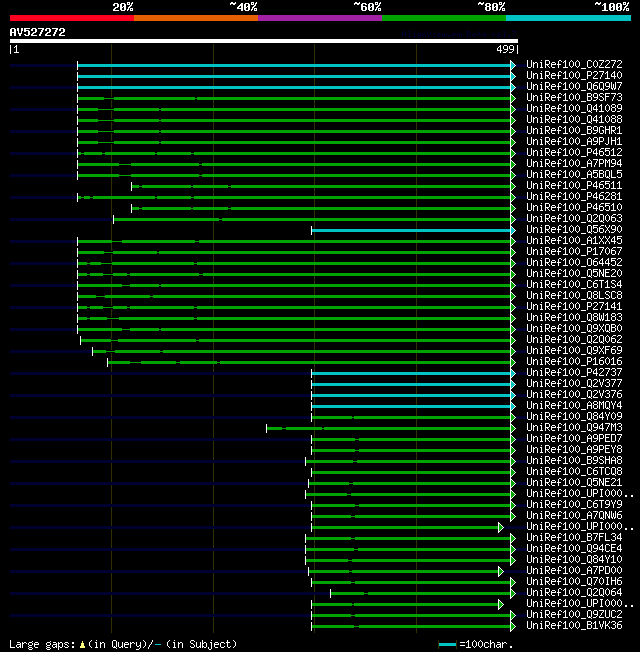Open hit UniRef100_Q70IH6
Viewport: 640px width, 652px height.
tap(574, 582)
